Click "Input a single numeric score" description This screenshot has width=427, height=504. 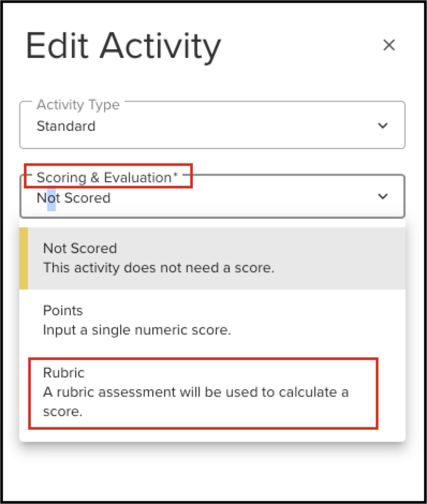click(137, 330)
